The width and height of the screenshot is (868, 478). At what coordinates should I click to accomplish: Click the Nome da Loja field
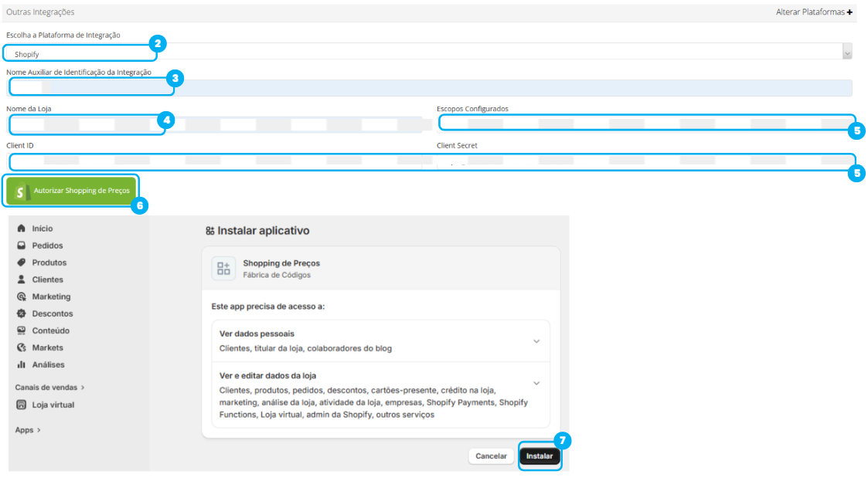point(216,124)
